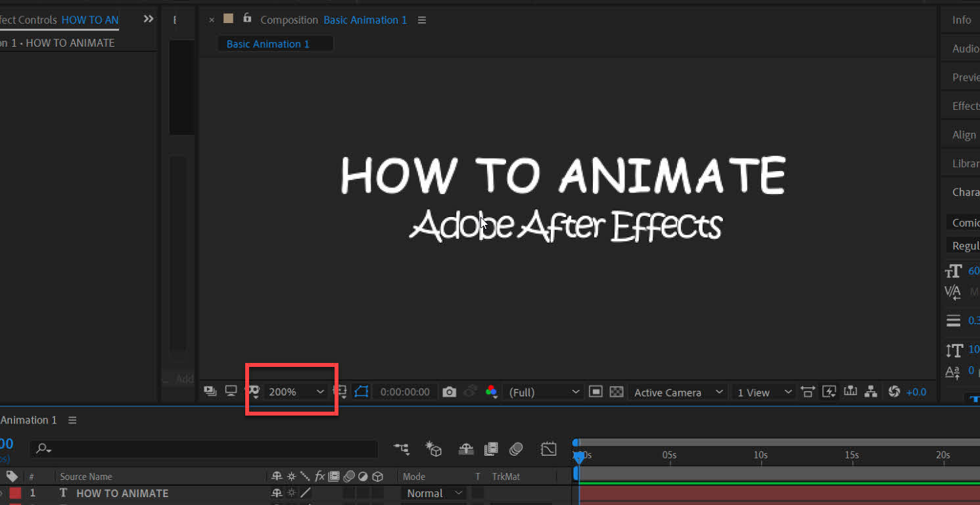Toggle shy switch on HOW TO ANIMATE
Screen dimensions: 980x505
click(277, 493)
